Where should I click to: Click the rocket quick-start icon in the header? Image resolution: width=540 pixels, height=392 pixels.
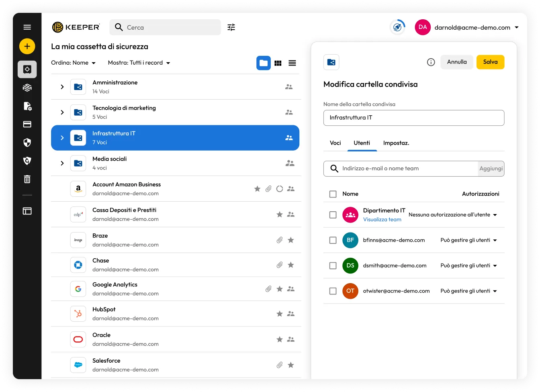[397, 27]
